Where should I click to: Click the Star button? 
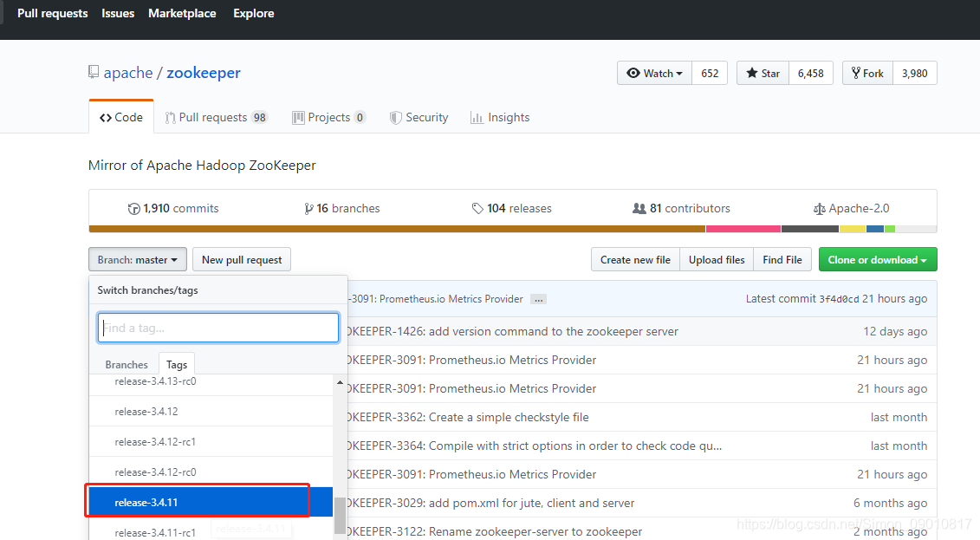click(x=763, y=73)
